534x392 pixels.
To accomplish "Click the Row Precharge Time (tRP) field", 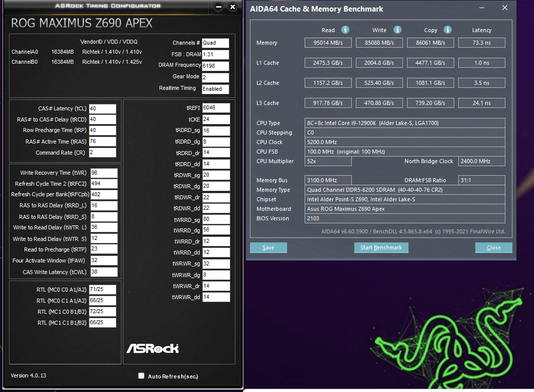I will [102, 130].
